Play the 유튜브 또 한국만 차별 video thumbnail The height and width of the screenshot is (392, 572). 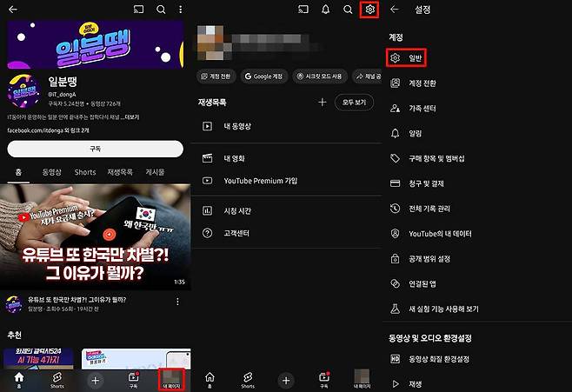click(x=96, y=237)
